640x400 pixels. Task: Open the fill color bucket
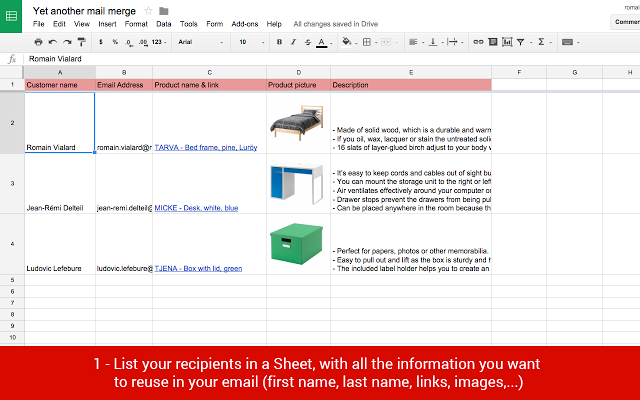(x=347, y=42)
